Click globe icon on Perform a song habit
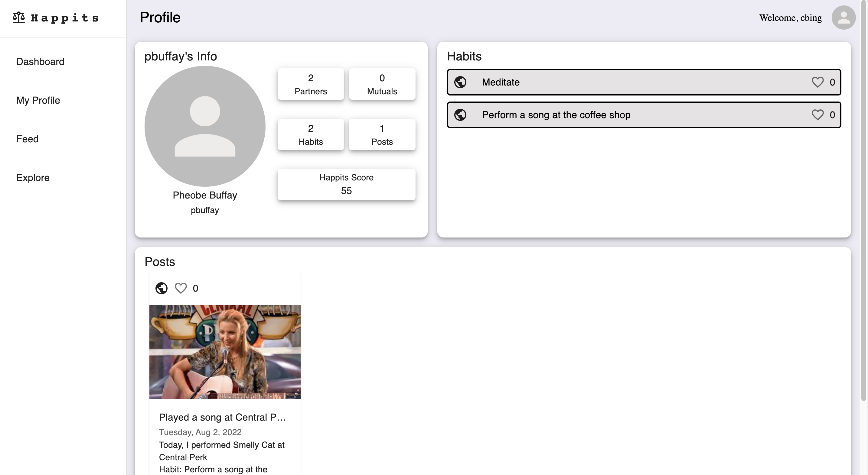 pyautogui.click(x=460, y=115)
